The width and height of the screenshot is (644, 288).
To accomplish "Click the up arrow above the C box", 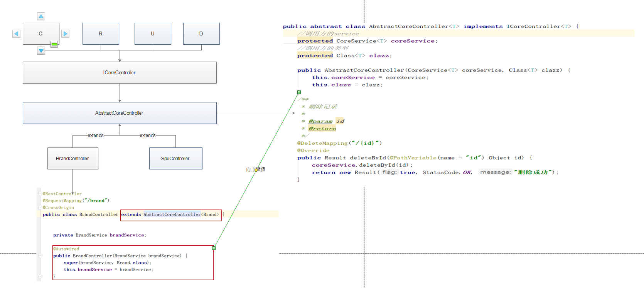I will click(41, 16).
